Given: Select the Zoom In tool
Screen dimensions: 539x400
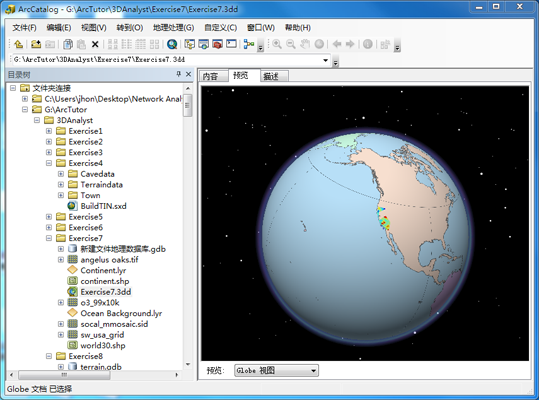Looking at the screenshot, I should point(277,44).
